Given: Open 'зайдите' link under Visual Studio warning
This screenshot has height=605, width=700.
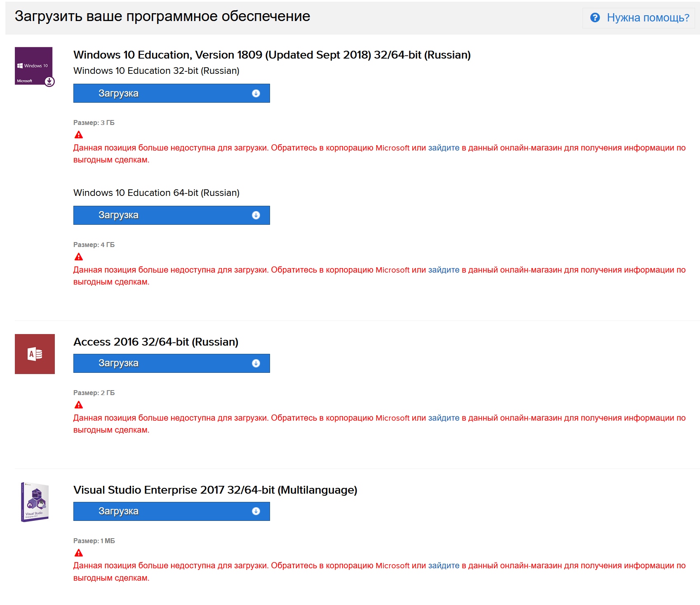Looking at the screenshot, I should point(444,566).
